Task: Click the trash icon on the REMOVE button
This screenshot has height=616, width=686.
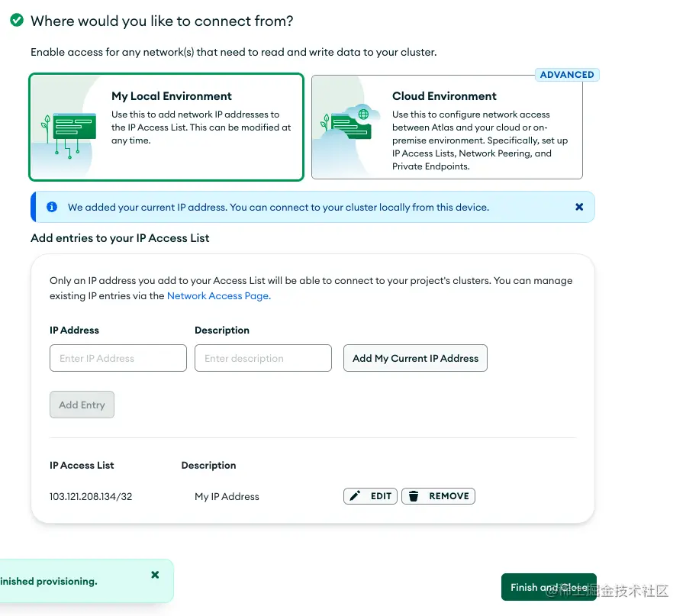Action: (x=414, y=495)
